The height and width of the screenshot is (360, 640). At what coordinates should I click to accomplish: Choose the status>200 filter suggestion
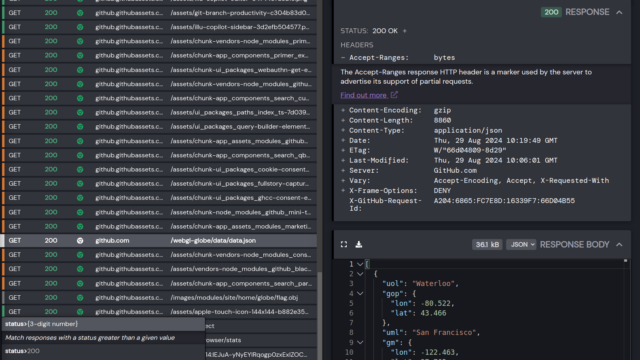[103, 351]
